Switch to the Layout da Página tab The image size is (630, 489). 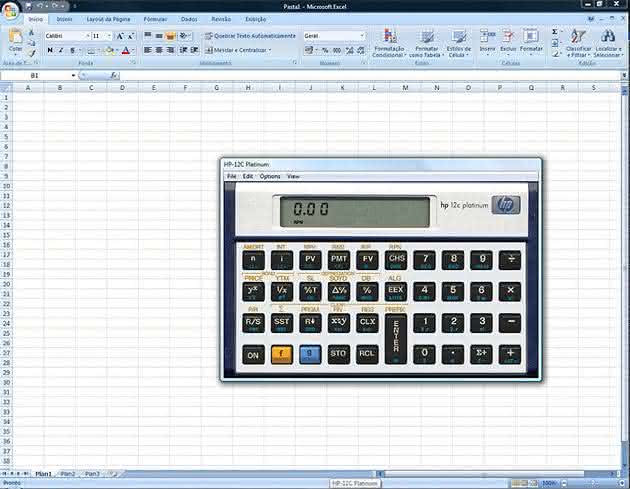pos(108,19)
